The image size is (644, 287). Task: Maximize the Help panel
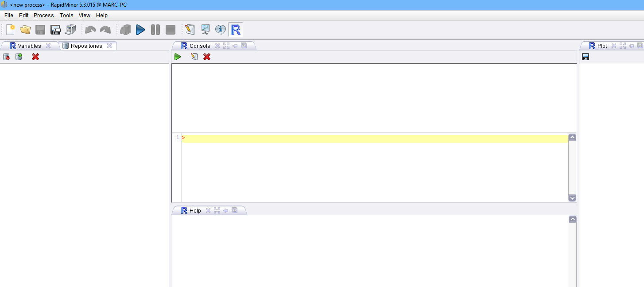[x=217, y=210]
